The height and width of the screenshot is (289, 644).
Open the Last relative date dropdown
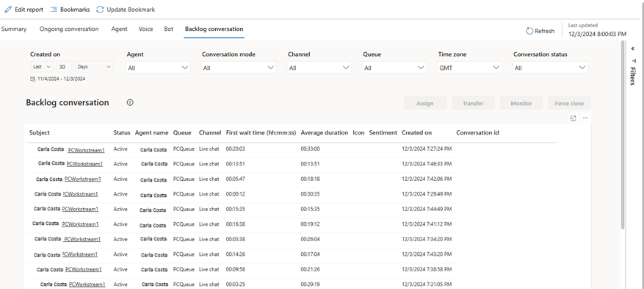[x=41, y=67]
